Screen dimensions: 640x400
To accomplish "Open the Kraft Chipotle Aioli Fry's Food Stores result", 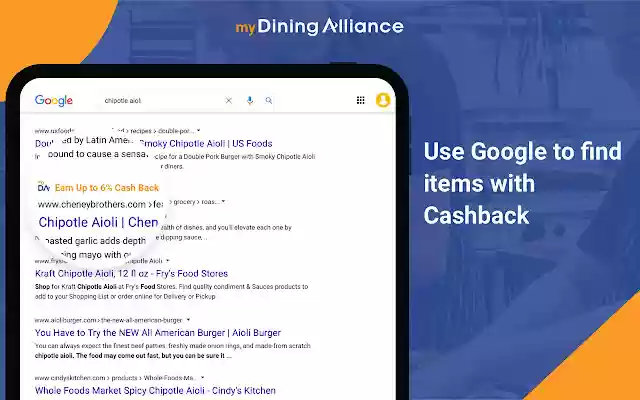I will pos(131,273).
